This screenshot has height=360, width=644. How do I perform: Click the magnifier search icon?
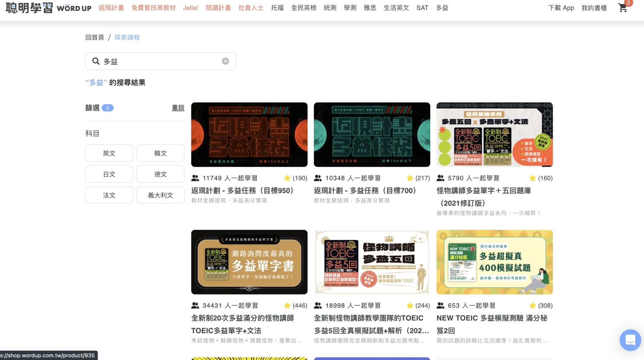click(x=96, y=61)
